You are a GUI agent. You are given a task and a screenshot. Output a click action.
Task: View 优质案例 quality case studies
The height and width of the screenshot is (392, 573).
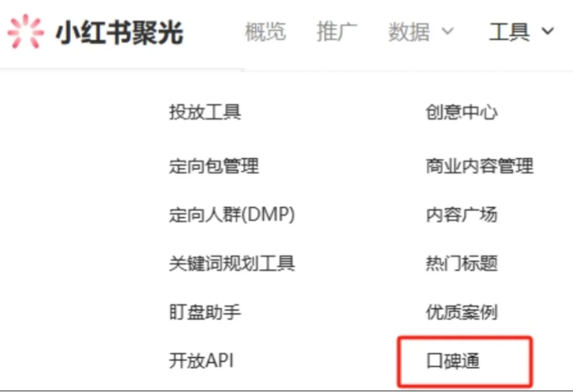click(x=461, y=312)
